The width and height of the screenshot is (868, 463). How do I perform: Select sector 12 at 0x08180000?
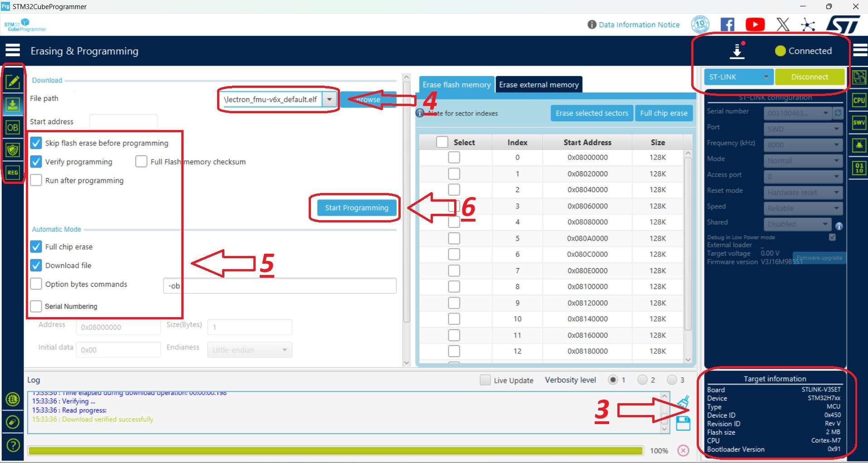point(454,351)
